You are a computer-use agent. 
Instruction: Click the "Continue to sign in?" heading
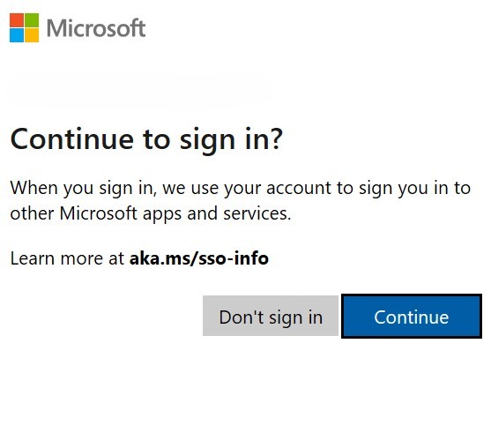coord(146,139)
